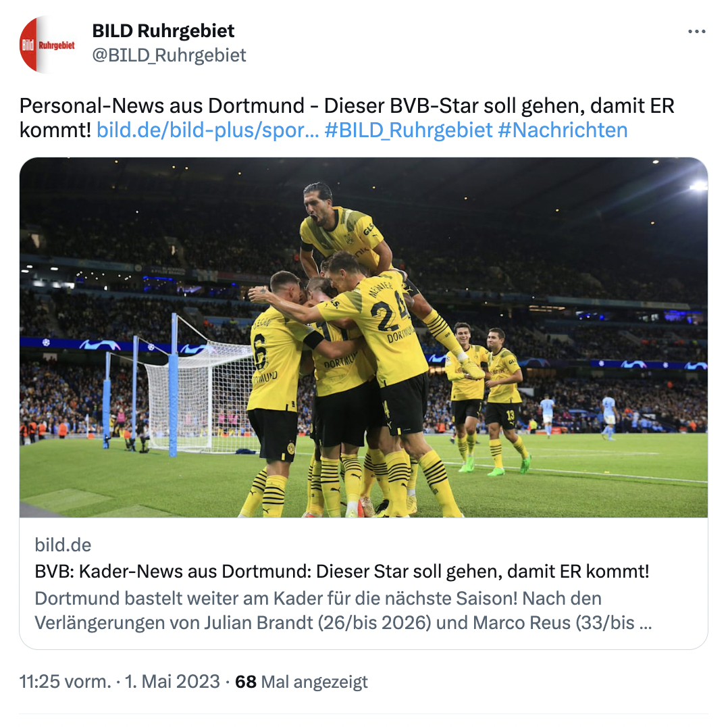Click the '11:25 vorm.' tweet timestamp
728x727 pixels.
pyautogui.click(x=65, y=682)
